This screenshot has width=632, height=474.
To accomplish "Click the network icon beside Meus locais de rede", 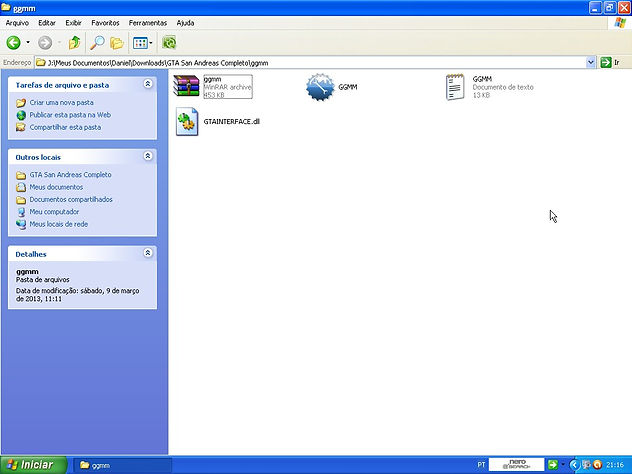I will [21, 225].
